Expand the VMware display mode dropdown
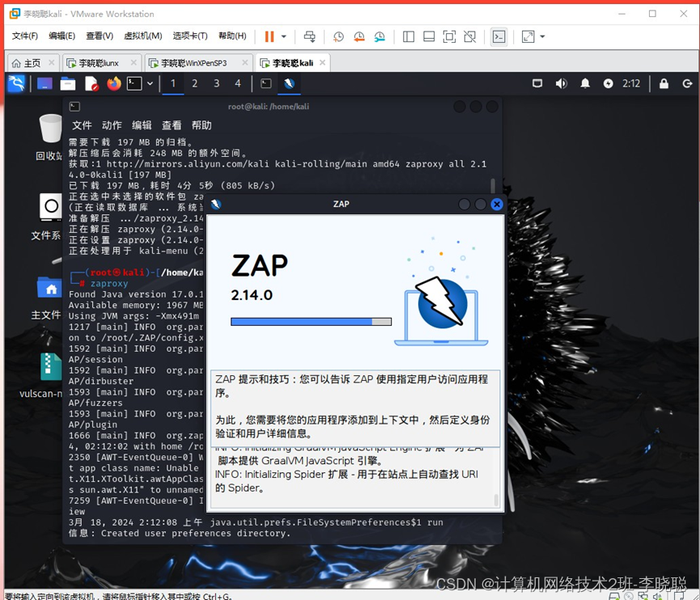 pos(543,36)
